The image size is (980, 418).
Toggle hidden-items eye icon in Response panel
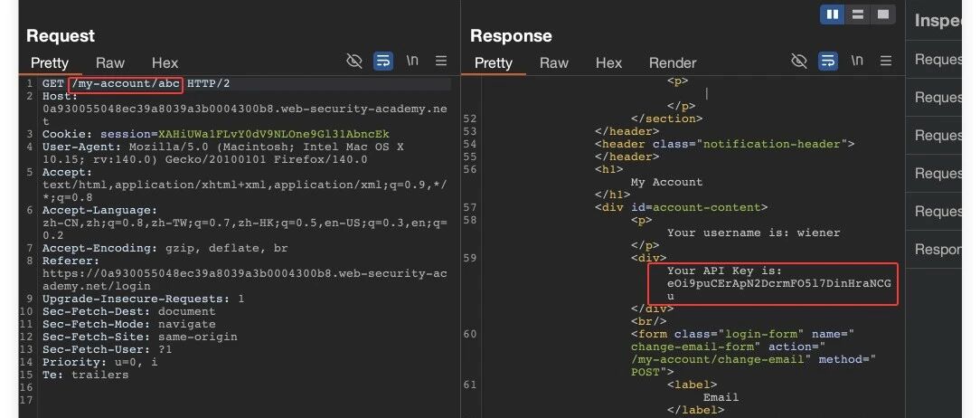click(x=799, y=61)
